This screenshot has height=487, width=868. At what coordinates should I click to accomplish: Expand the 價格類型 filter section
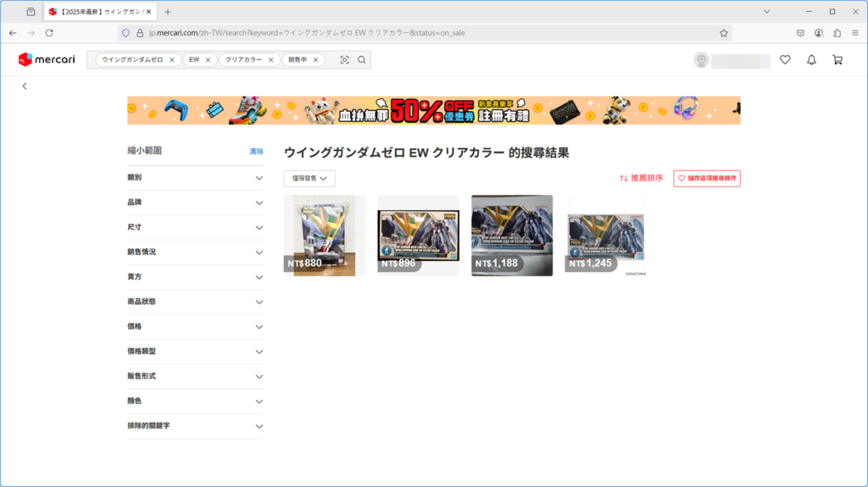[x=196, y=351]
